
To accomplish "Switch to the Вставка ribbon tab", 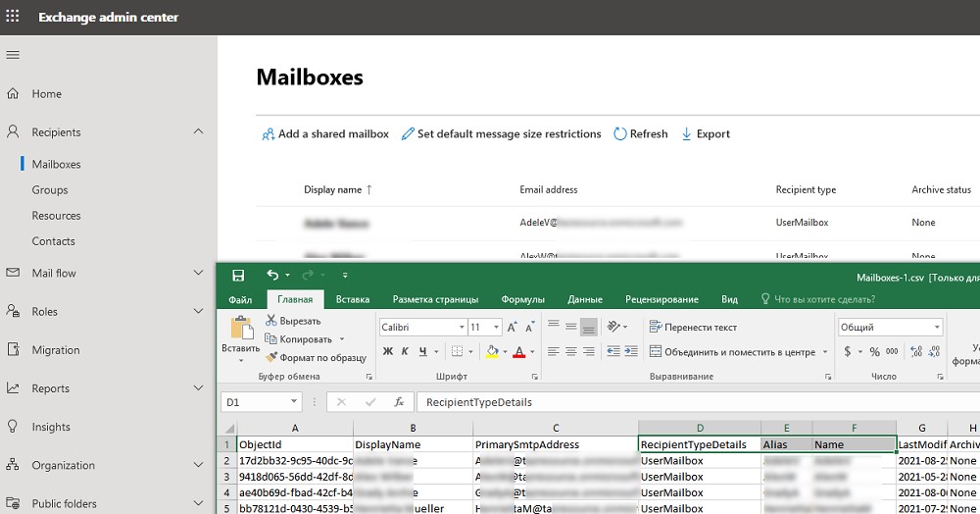I will [x=353, y=299].
